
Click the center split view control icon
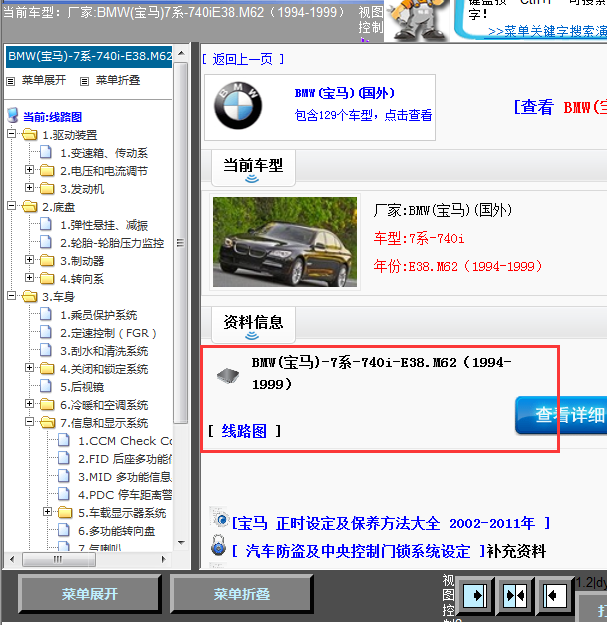(515, 596)
